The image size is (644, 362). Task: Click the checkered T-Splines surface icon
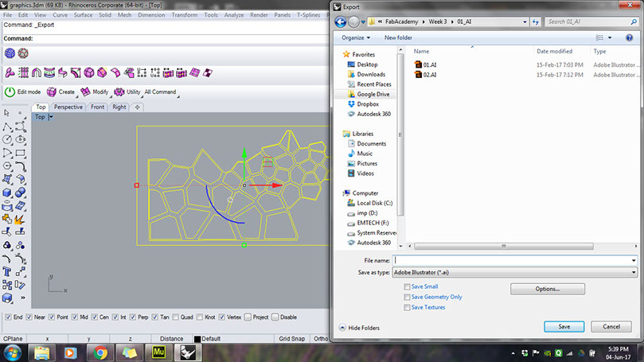click(208, 73)
